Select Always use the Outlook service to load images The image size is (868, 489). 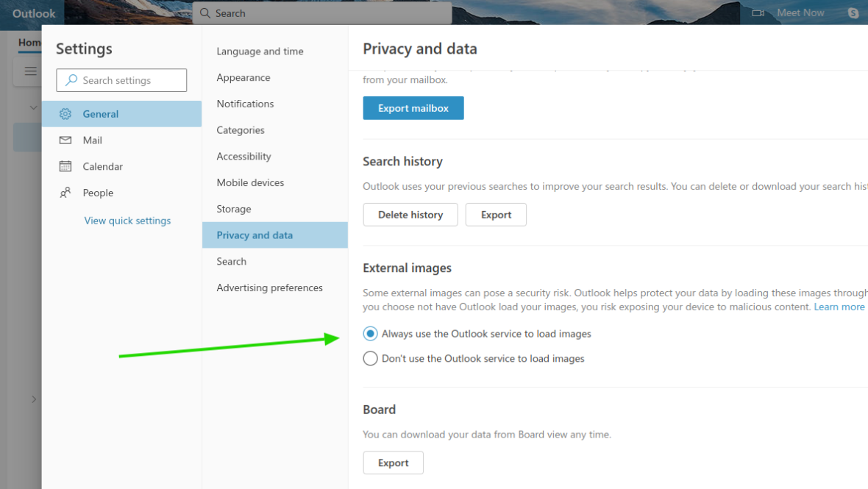370,333
